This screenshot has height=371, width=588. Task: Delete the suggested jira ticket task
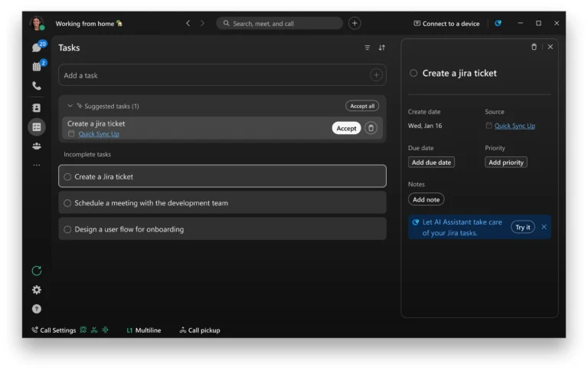pyautogui.click(x=371, y=128)
